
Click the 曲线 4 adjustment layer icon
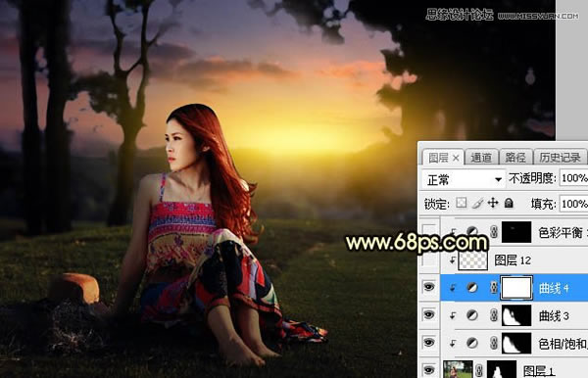tap(472, 288)
